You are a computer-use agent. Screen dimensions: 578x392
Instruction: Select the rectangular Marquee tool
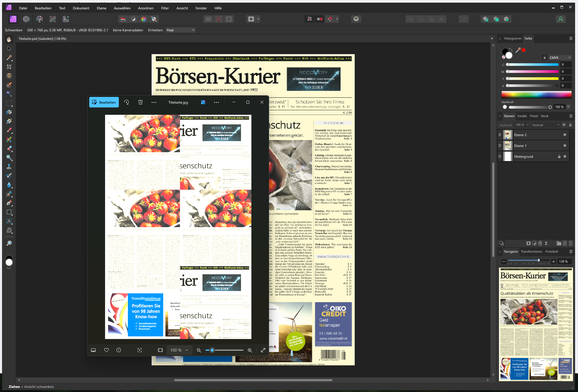[9, 103]
